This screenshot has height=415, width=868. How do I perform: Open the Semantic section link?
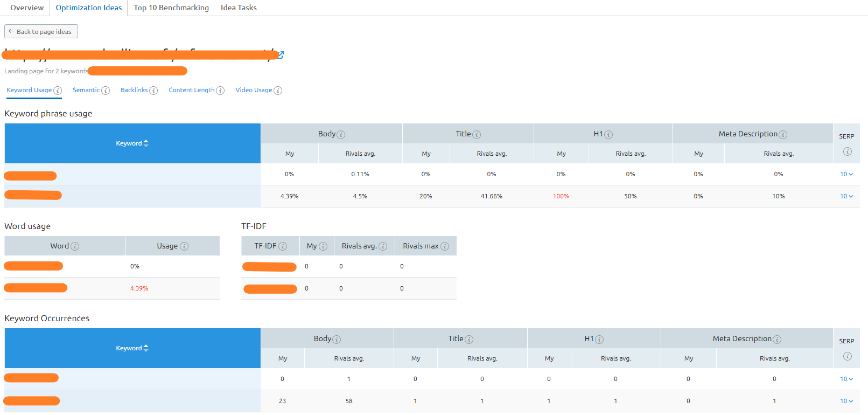(86, 90)
